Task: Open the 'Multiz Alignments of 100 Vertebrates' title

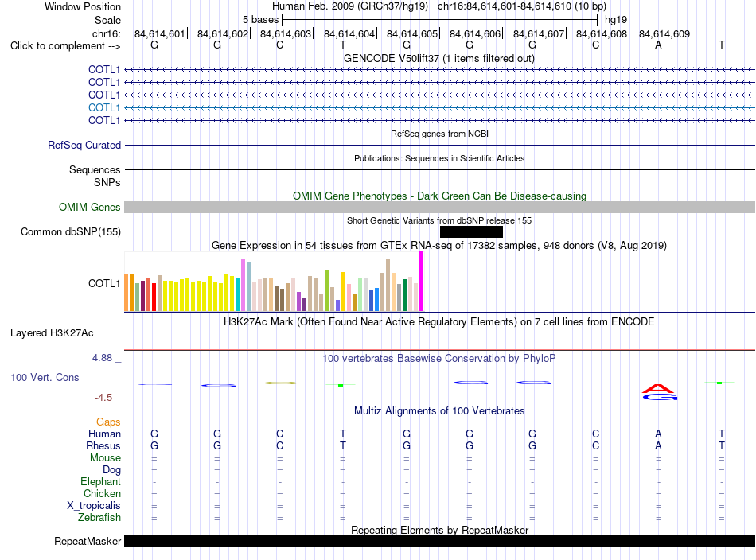Action: point(439,411)
